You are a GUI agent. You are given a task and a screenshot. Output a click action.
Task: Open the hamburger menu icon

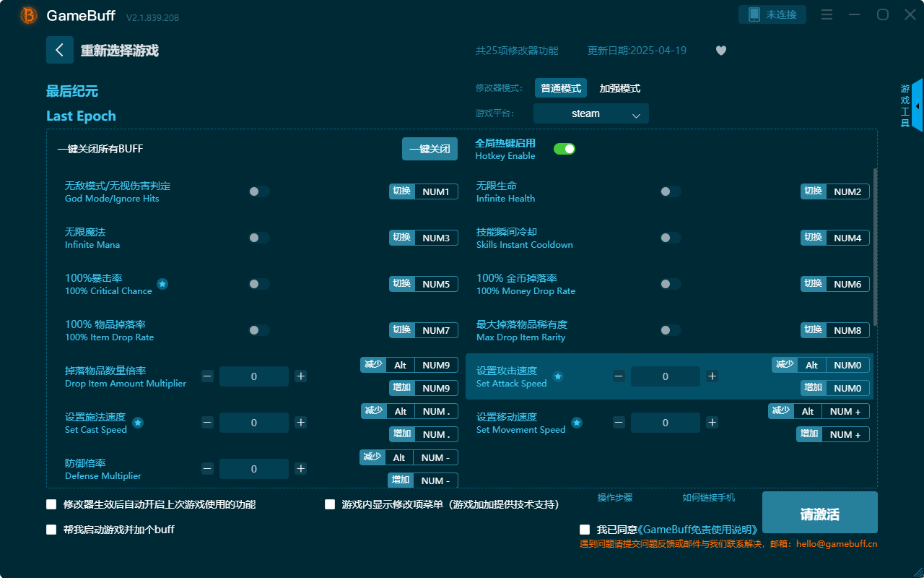(x=827, y=15)
